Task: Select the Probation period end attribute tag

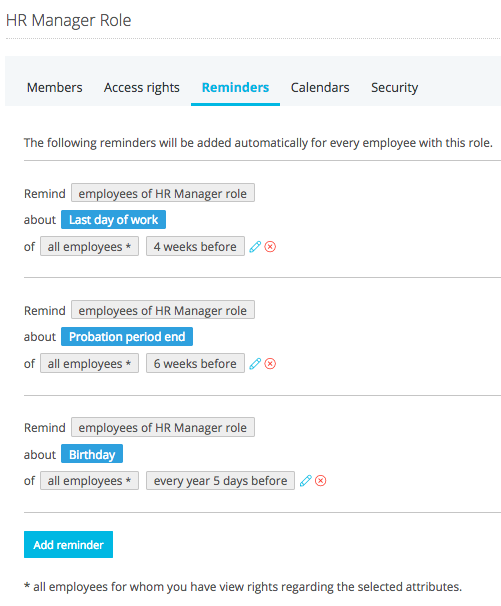Action: pos(127,337)
